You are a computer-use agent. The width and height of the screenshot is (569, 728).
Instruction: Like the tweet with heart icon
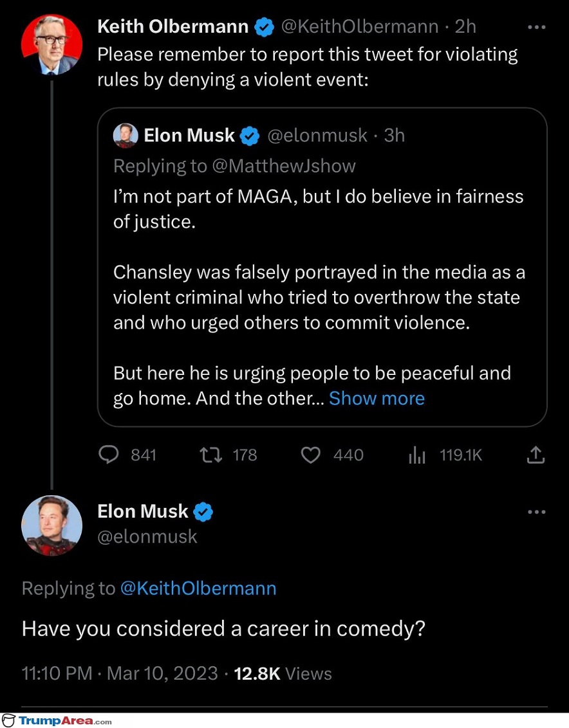click(311, 455)
